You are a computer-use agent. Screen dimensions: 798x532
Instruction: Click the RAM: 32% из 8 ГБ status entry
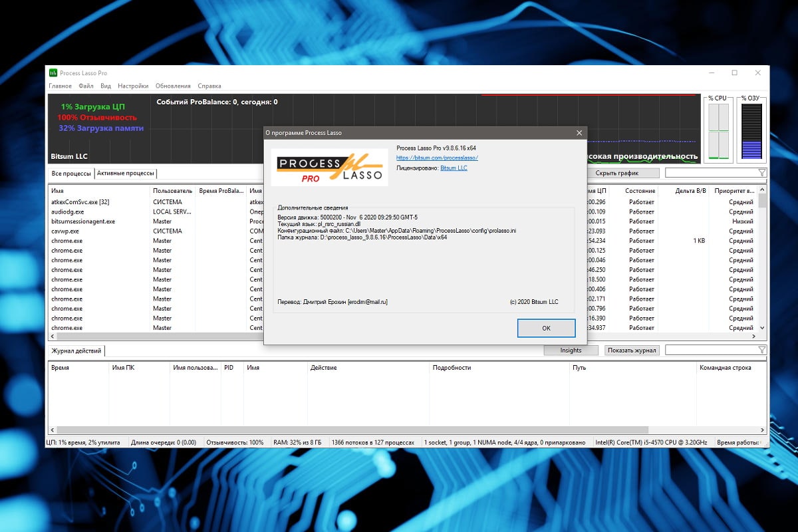[x=297, y=442]
